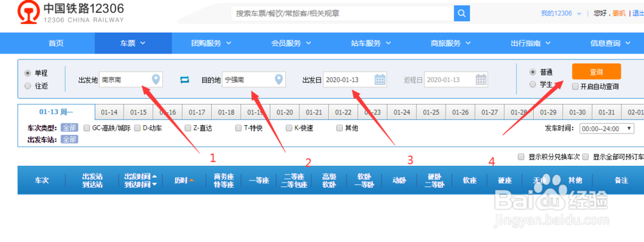
Task: Click the China Railway 12306 logo
Action: tap(70, 13)
